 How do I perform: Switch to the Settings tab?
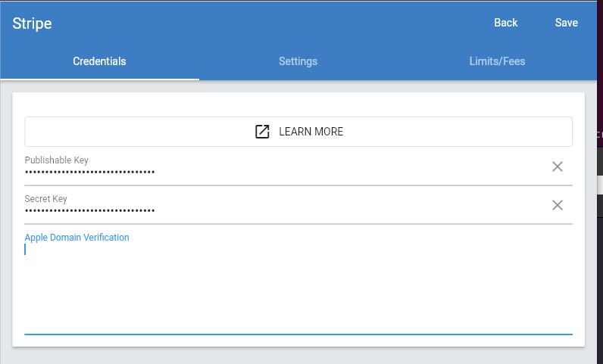(298, 61)
